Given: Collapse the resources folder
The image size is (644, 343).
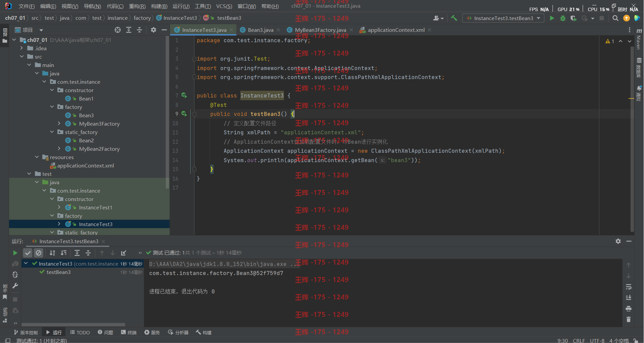Looking at the screenshot, I should 37,157.
